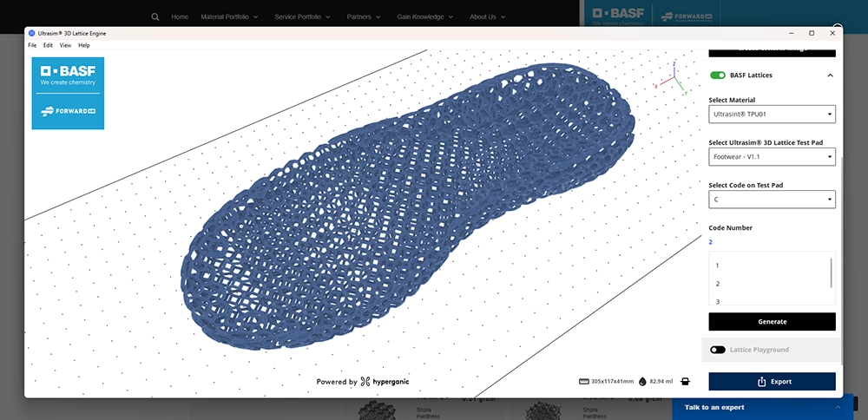Click the printer bed icon in the status bar
The width and height of the screenshot is (868, 420).
pos(686,381)
